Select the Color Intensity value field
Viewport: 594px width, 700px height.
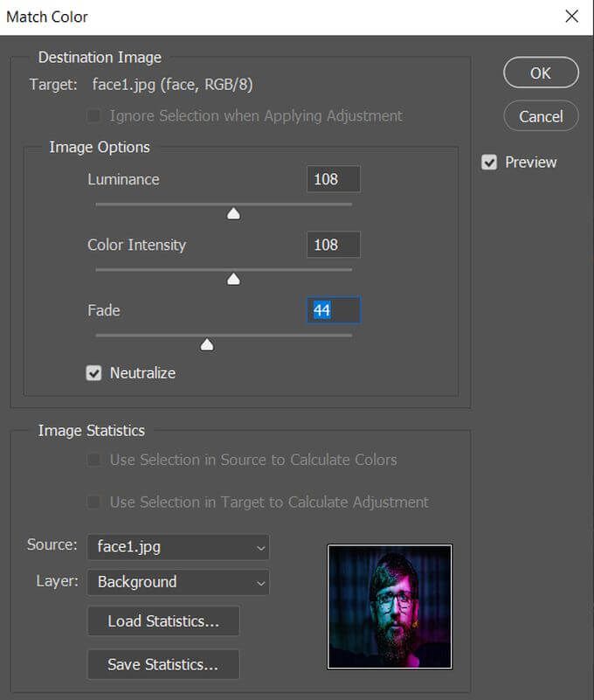pyautogui.click(x=333, y=245)
